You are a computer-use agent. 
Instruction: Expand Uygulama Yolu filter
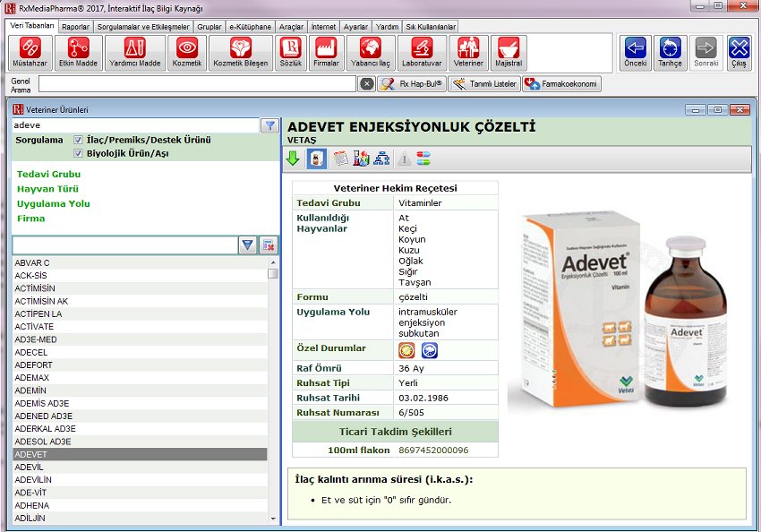click(54, 203)
